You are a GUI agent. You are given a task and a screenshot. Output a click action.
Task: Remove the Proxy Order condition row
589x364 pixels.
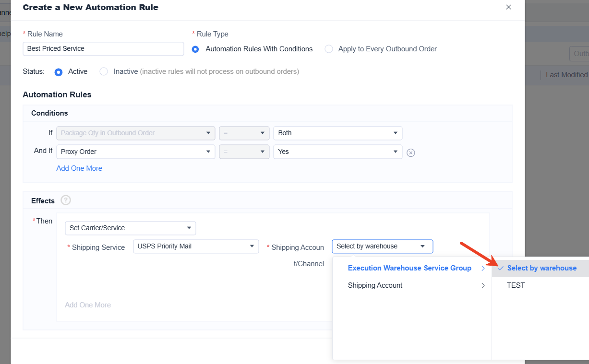point(411,153)
